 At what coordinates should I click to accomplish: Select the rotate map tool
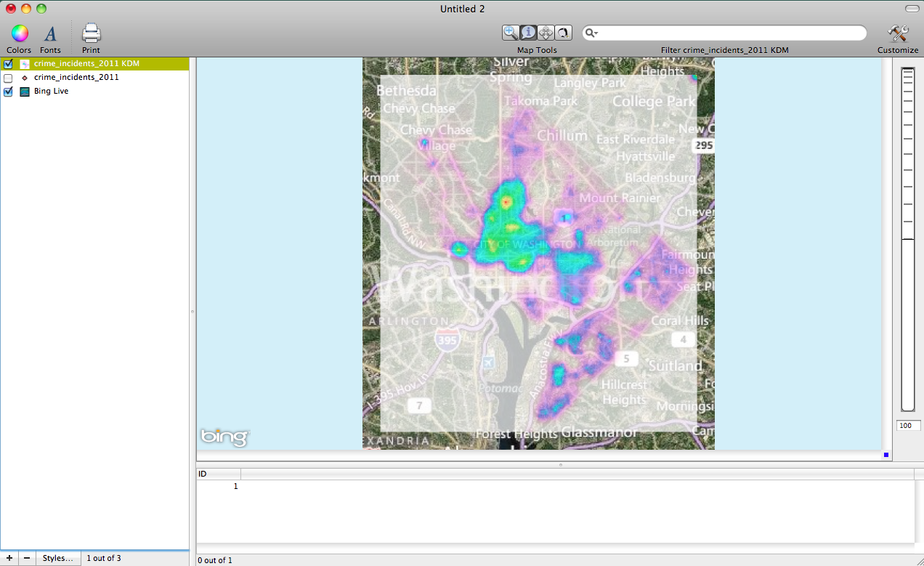[563, 33]
